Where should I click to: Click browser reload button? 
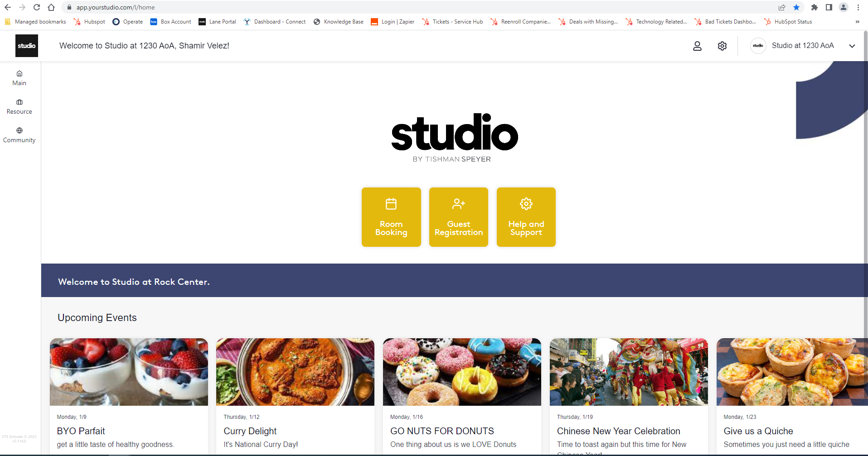37,7
